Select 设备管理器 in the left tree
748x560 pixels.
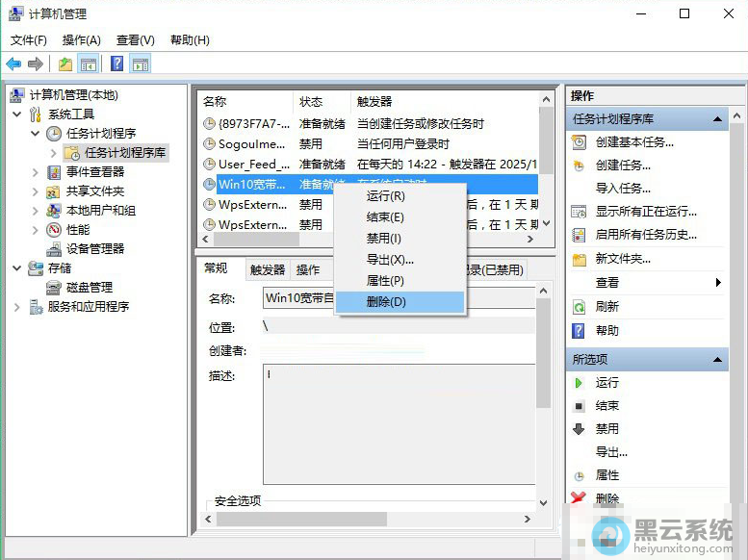[x=94, y=249]
